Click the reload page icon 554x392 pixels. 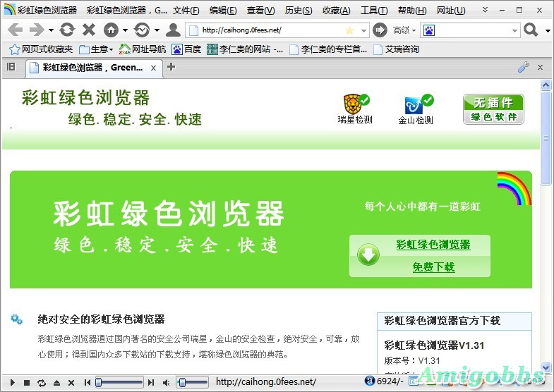pos(66,30)
